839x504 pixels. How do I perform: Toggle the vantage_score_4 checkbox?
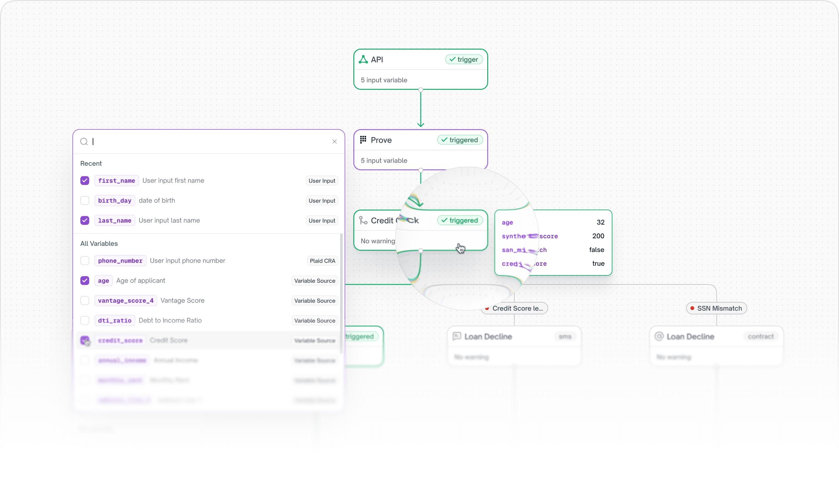(85, 301)
